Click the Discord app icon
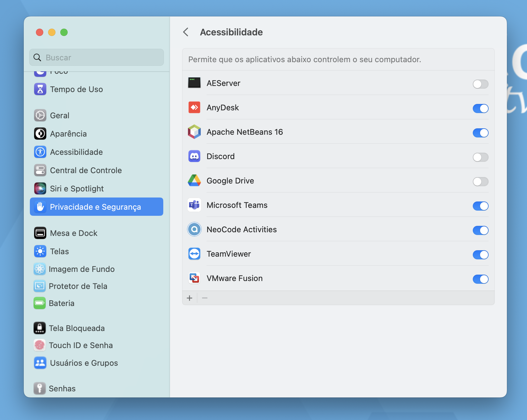Viewport: 527px width, 420px height. click(x=194, y=156)
